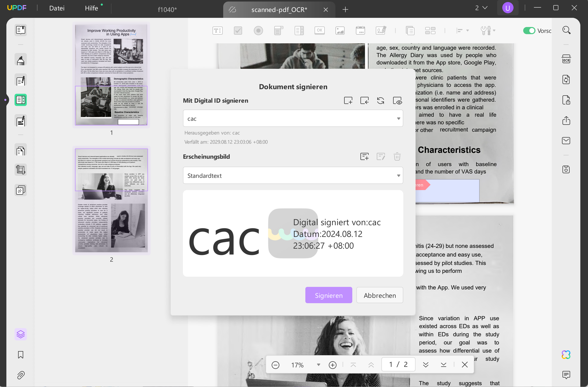Screen dimensions: 588x387
Task: Delete the selected appearance via trash icon
Action: point(397,156)
